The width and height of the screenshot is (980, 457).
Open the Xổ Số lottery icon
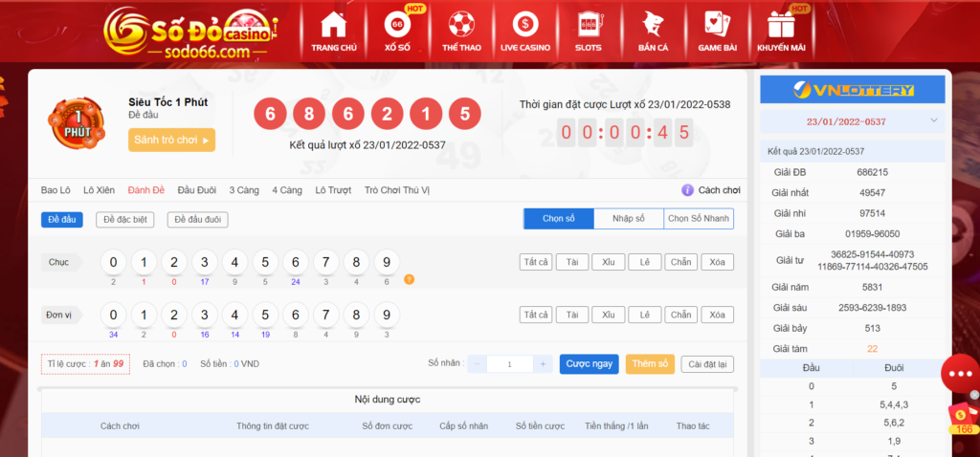tap(397, 25)
